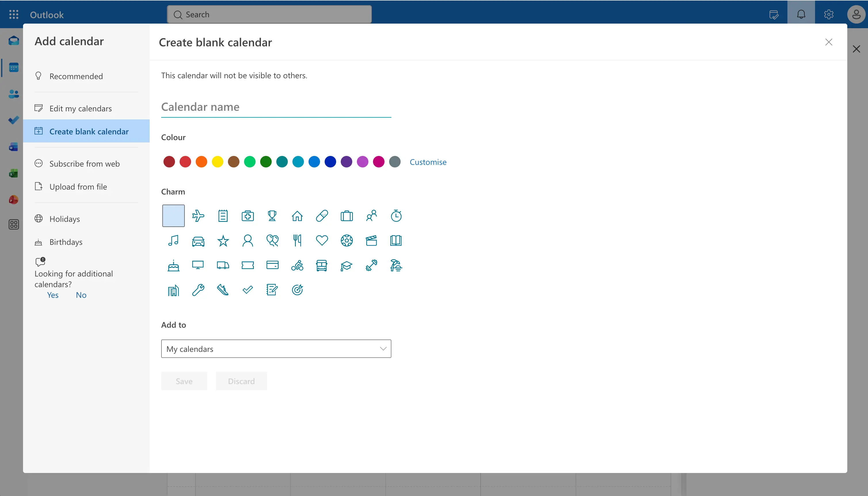
Task: Close the Create blank calendar dialog
Action: click(x=829, y=42)
